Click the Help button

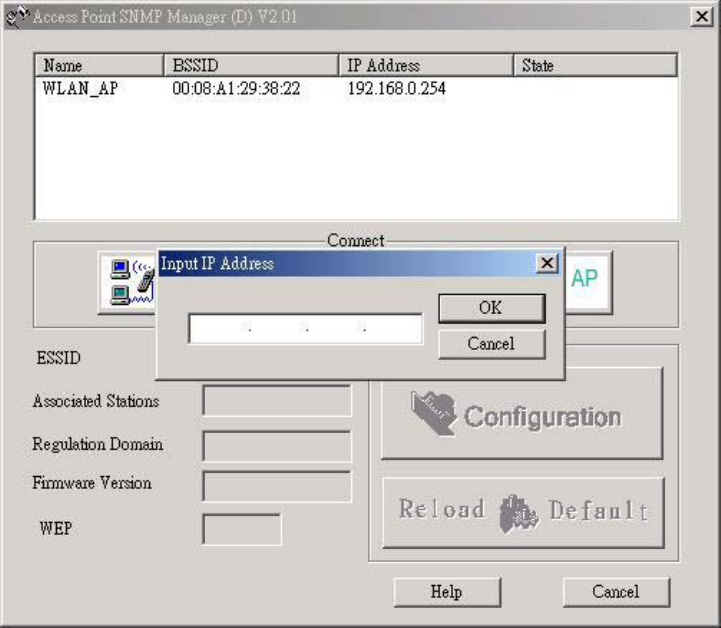(447, 592)
